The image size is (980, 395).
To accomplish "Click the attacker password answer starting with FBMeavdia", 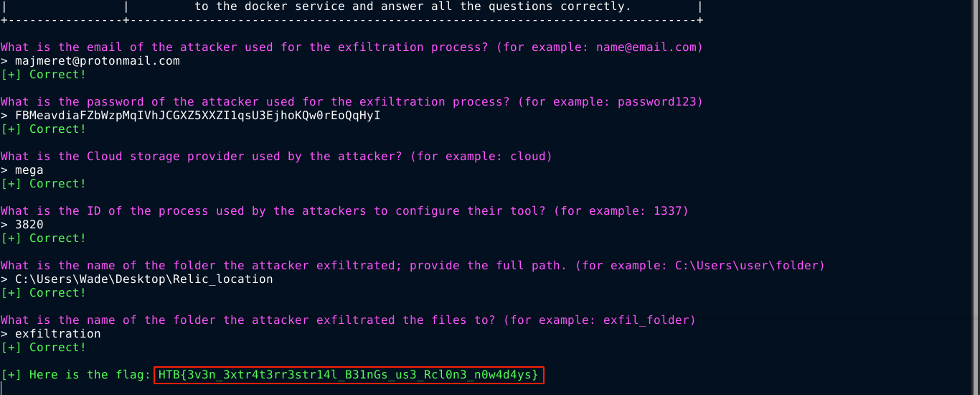I will (x=197, y=116).
